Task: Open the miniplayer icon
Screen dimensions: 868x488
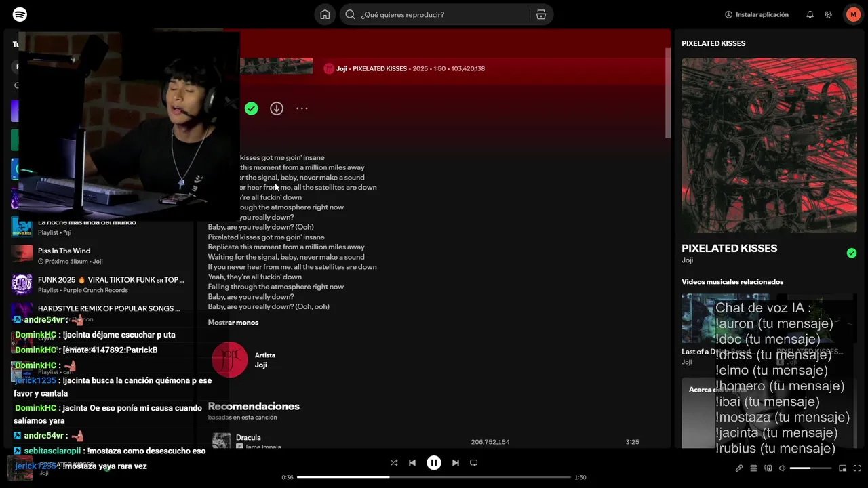Action: pyautogui.click(x=843, y=468)
